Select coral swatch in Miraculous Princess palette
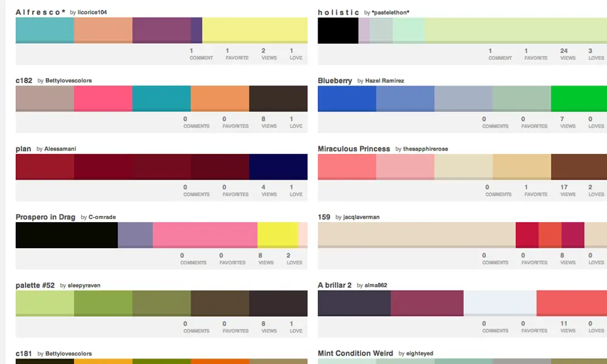The image size is (607, 364). [x=347, y=167]
